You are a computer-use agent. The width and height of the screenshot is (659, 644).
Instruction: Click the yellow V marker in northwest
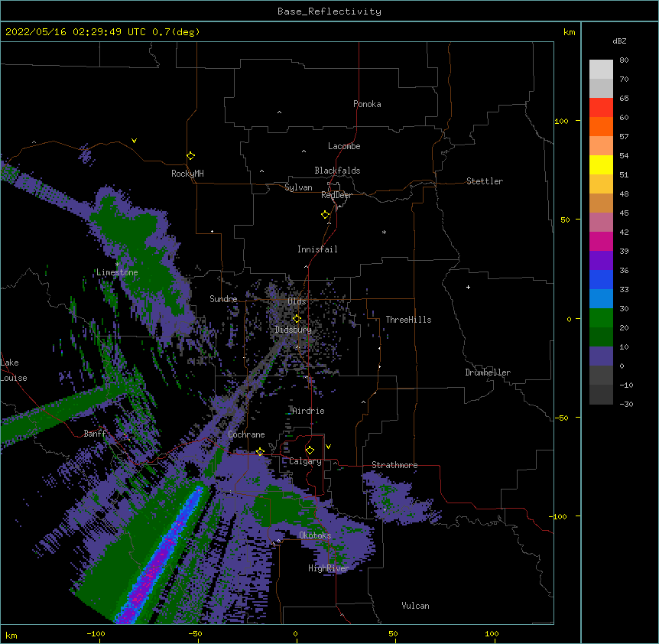pos(134,141)
